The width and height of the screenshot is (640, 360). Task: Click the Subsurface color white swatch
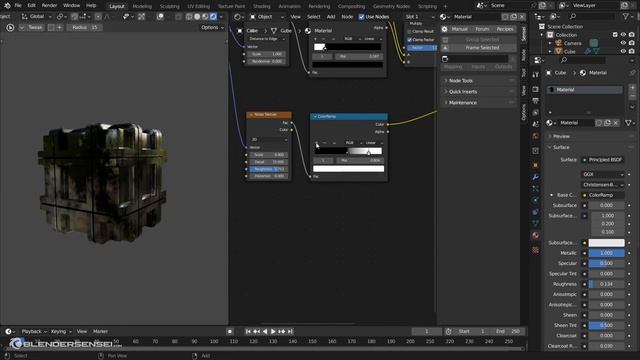[606, 243]
